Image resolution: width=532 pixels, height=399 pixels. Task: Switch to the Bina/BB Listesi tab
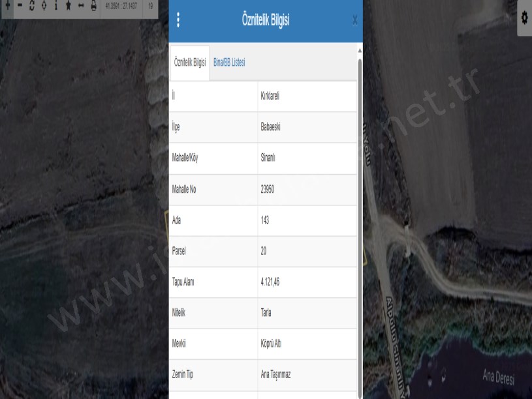(x=229, y=63)
